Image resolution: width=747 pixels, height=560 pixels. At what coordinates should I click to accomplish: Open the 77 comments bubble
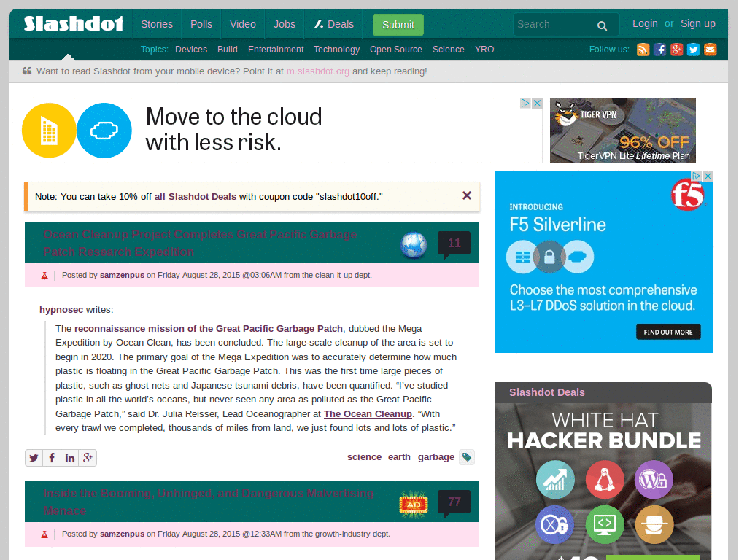[x=454, y=503]
